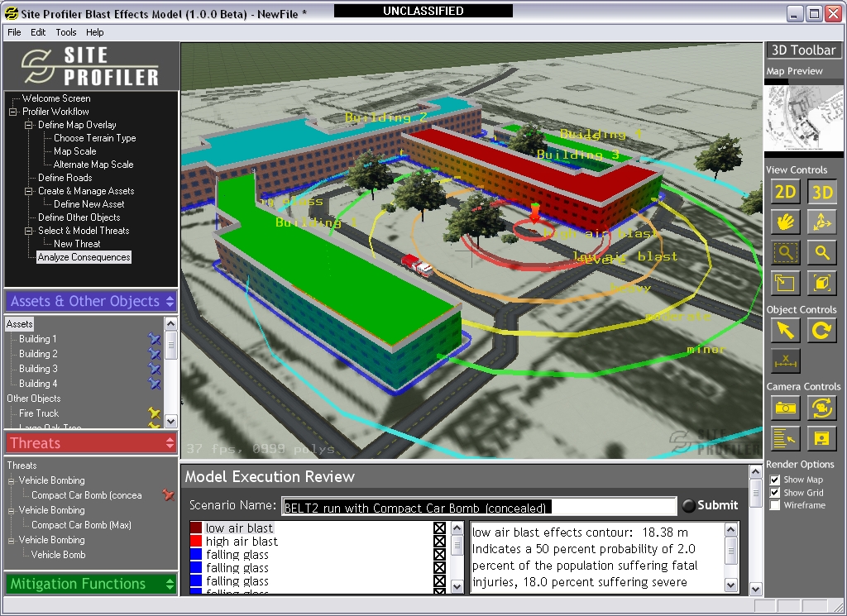Select the rotate object tool
Image resolution: width=847 pixels, height=616 pixels.
click(821, 330)
